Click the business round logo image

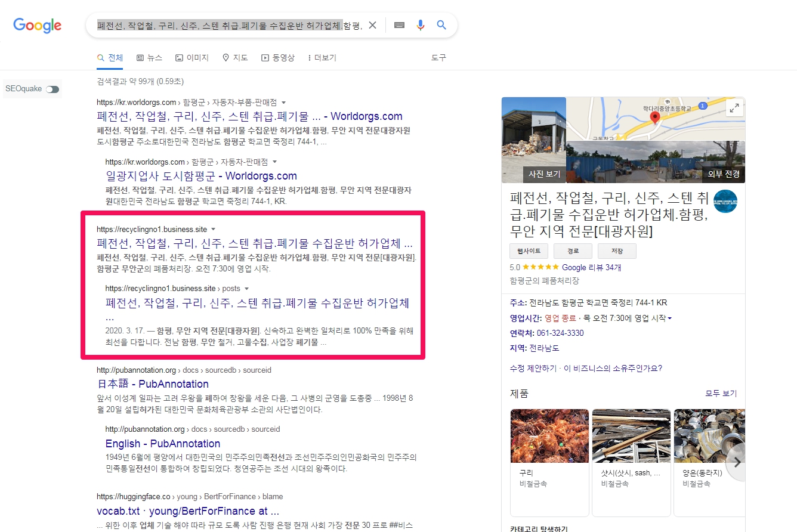(x=725, y=202)
